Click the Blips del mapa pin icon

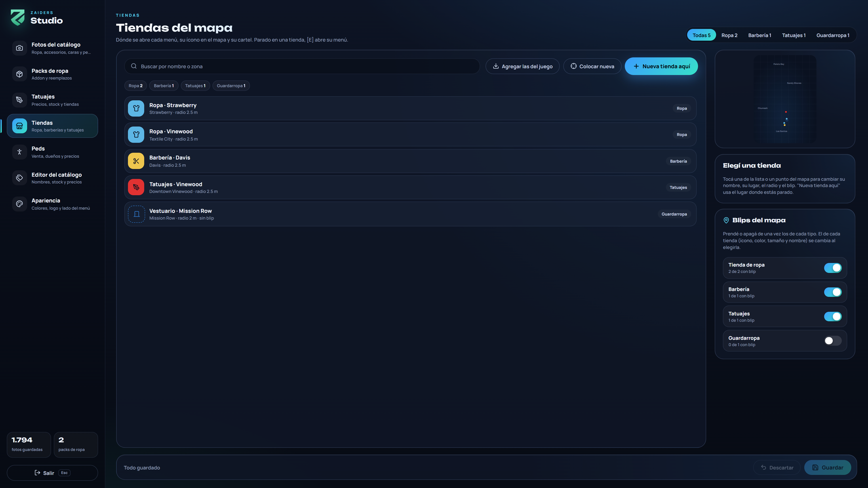click(726, 220)
